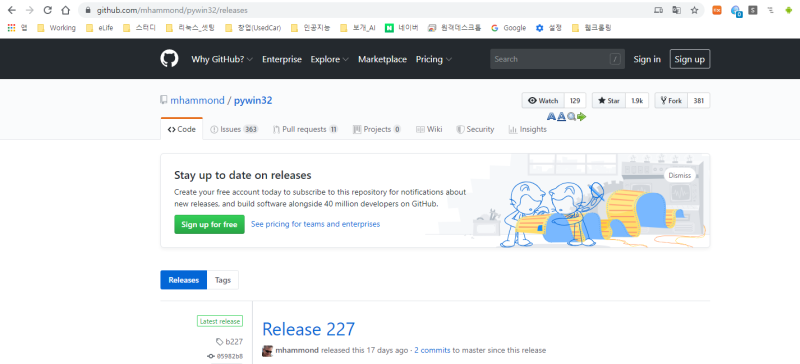Open the eLife bookmark folder

[x=99, y=28]
